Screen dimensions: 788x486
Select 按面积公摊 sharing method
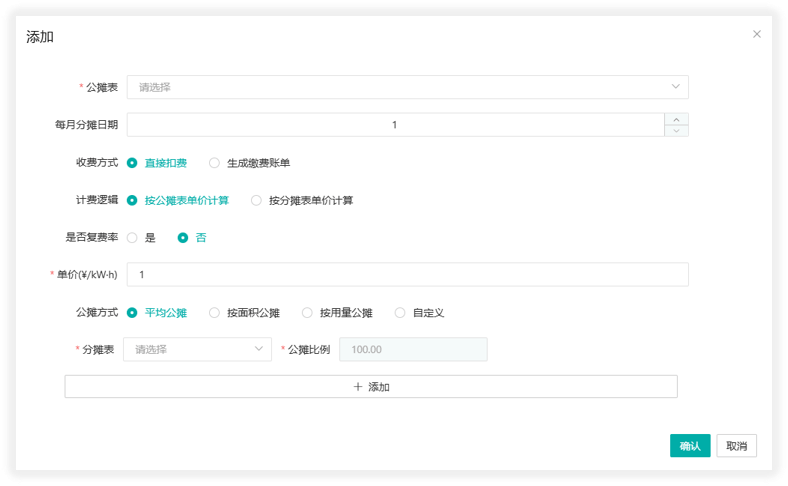point(215,313)
